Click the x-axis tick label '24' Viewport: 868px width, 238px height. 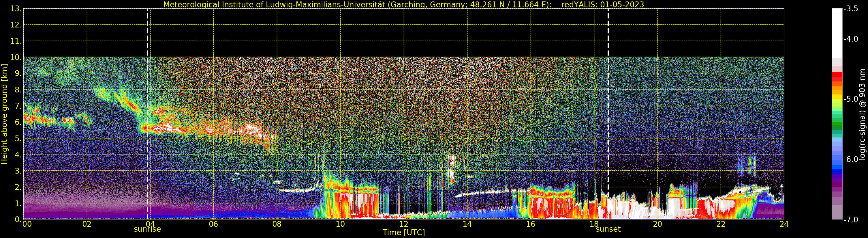pyautogui.click(x=784, y=224)
